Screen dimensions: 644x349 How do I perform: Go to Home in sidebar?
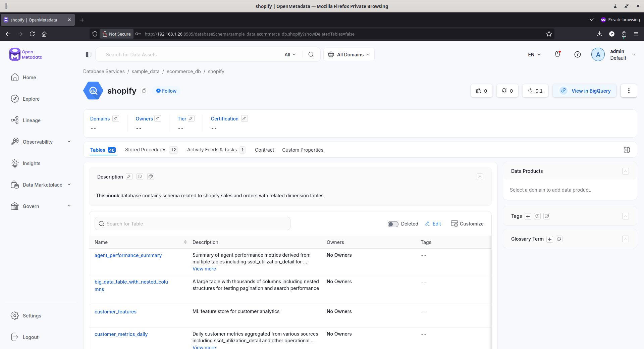29,78
